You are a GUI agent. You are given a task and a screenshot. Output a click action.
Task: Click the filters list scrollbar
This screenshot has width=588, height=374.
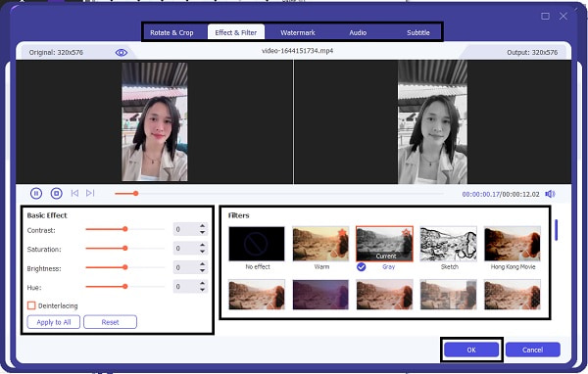click(x=556, y=230)
